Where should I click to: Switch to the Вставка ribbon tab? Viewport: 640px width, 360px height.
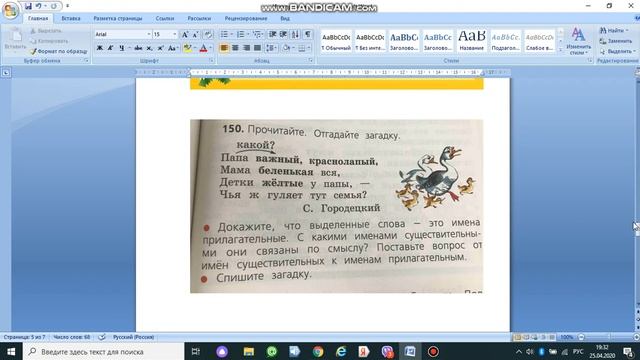[71, 18]
